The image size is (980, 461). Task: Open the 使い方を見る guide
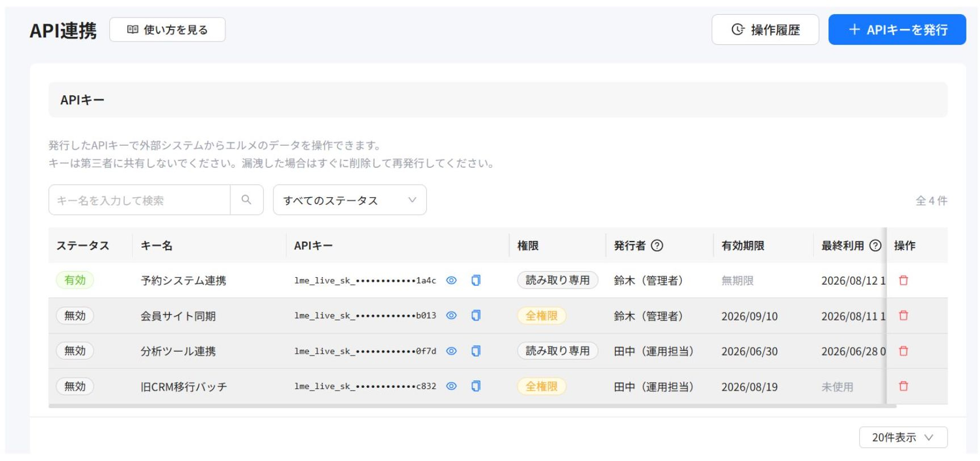tap(167, 29)
